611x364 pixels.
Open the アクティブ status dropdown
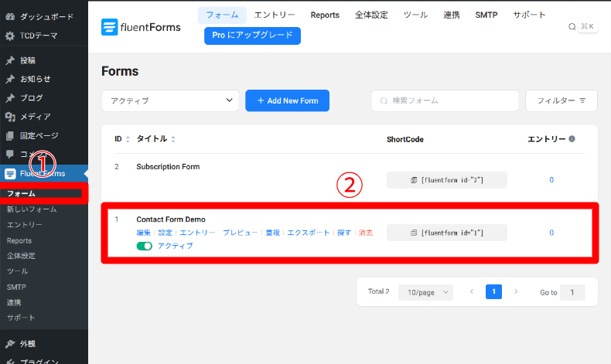coord(170,100)
